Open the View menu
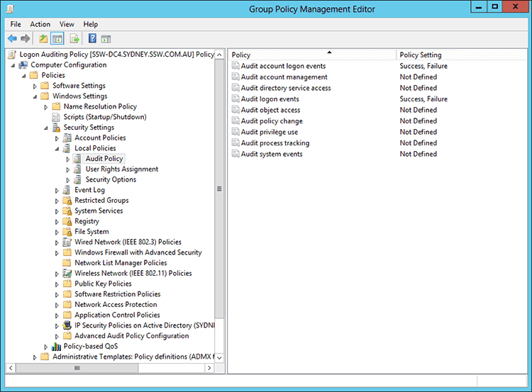 point(67,24)
